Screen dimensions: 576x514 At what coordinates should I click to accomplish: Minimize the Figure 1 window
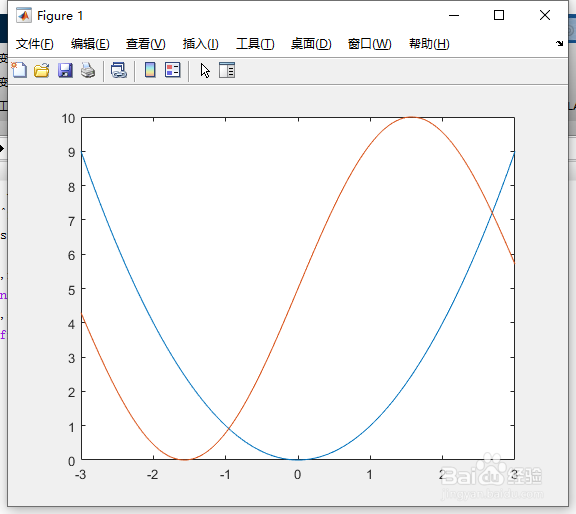454,15
